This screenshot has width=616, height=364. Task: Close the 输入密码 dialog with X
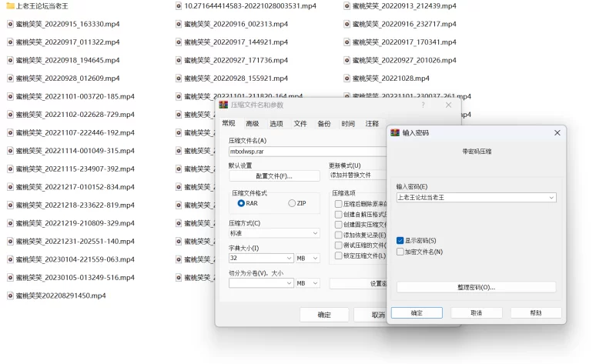coord(557,132)
